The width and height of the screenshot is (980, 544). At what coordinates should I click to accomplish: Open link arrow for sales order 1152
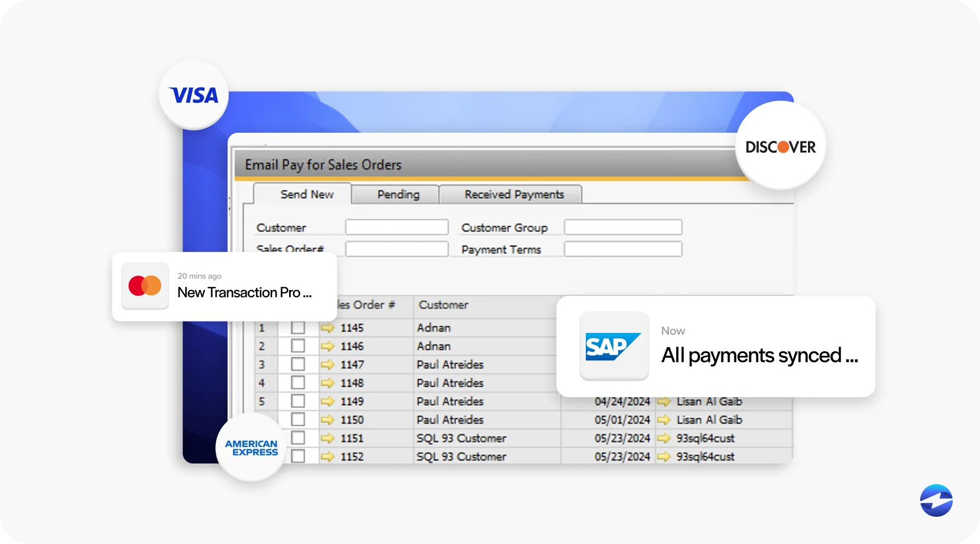[327, 456]
